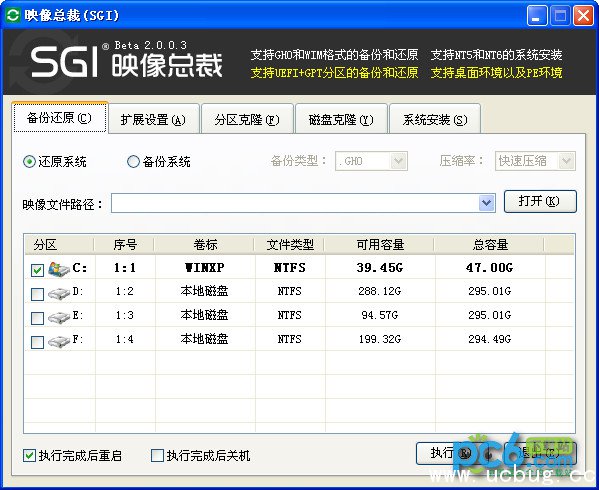Screen dimensions: 599x490
Task: Open the 磁盘克隆 (Y) tab
Action: (341, 120)
